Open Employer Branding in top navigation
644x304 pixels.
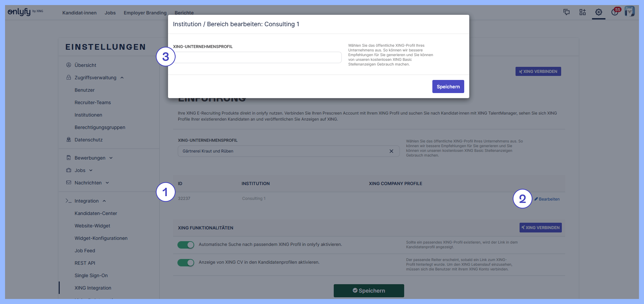pyautogui.click(x=145, y=13)
